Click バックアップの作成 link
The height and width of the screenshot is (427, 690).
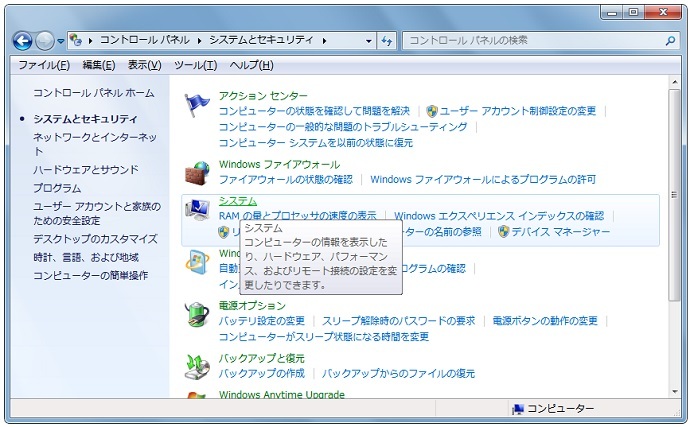click(x=261, y=373)
